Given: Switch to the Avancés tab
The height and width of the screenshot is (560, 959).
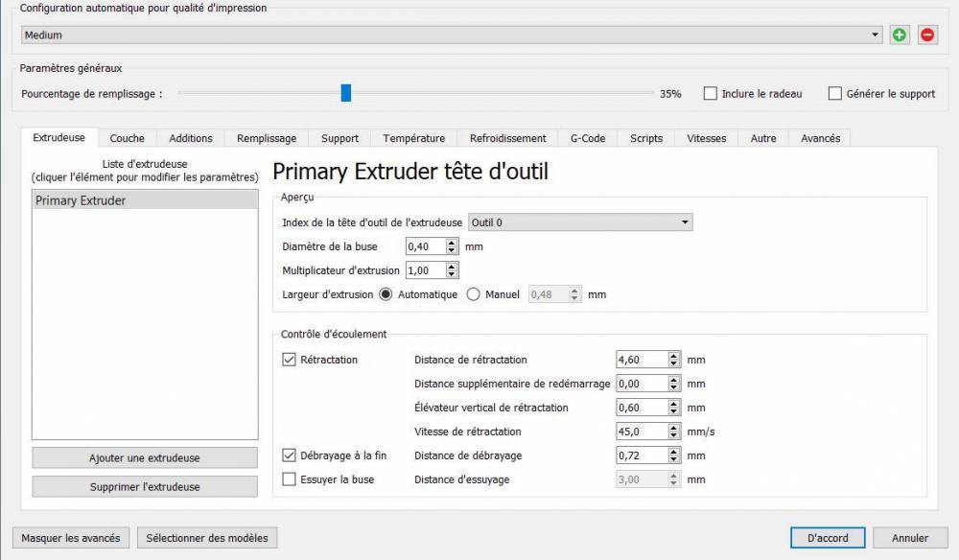Looking at the screenshot, I should (820, 138).
